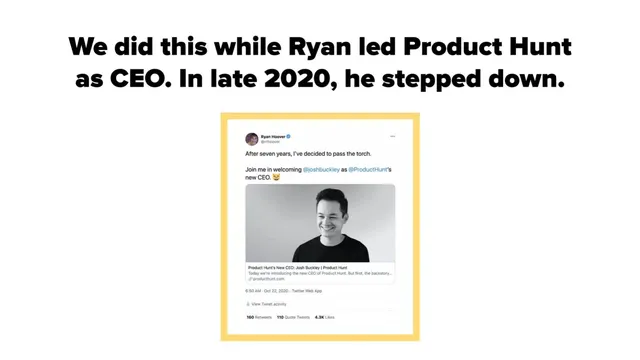Click the grey Twitter handle under the name
This screenshot has width=640, height=360.
tap(270, 142)
